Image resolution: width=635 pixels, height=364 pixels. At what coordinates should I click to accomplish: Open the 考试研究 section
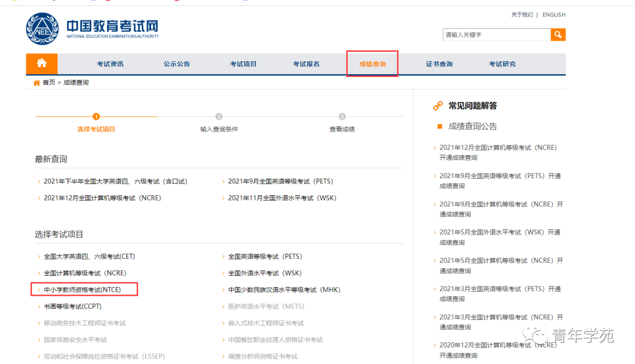[x=502, y=64]
